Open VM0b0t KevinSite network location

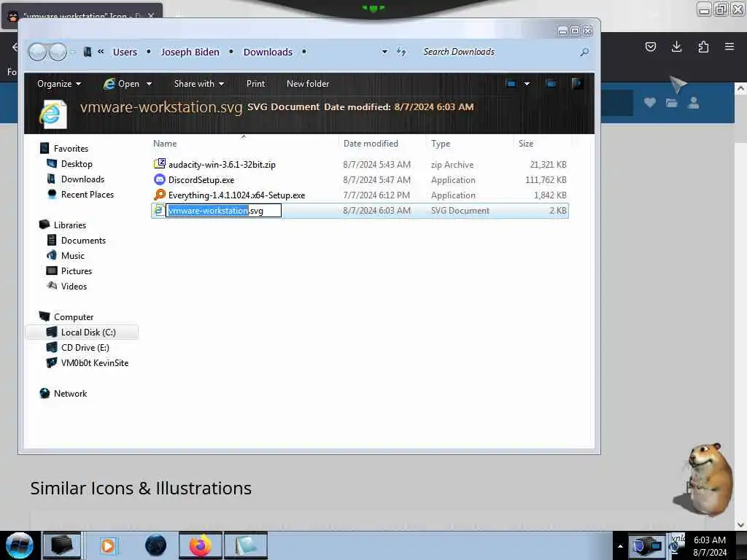click(x=94, y=363)
